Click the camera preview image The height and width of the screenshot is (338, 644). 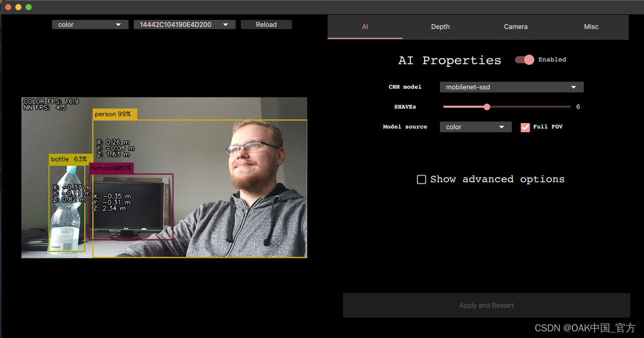(164, 178)
